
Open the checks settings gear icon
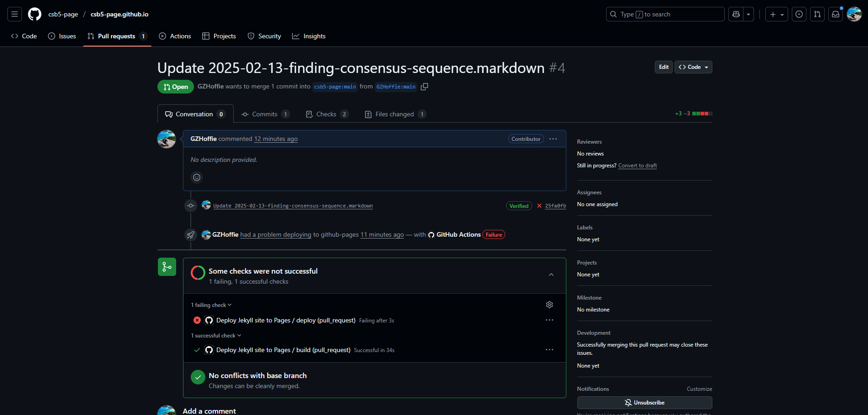[x=549, y=305]
